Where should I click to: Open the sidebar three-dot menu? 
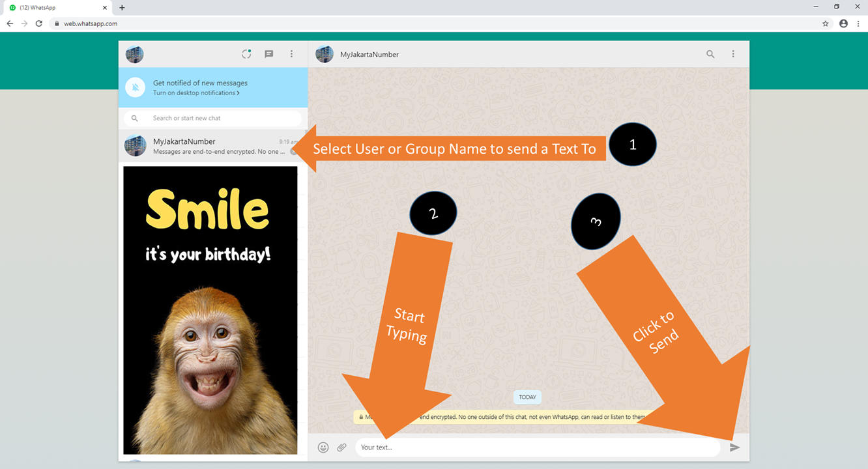291,54
